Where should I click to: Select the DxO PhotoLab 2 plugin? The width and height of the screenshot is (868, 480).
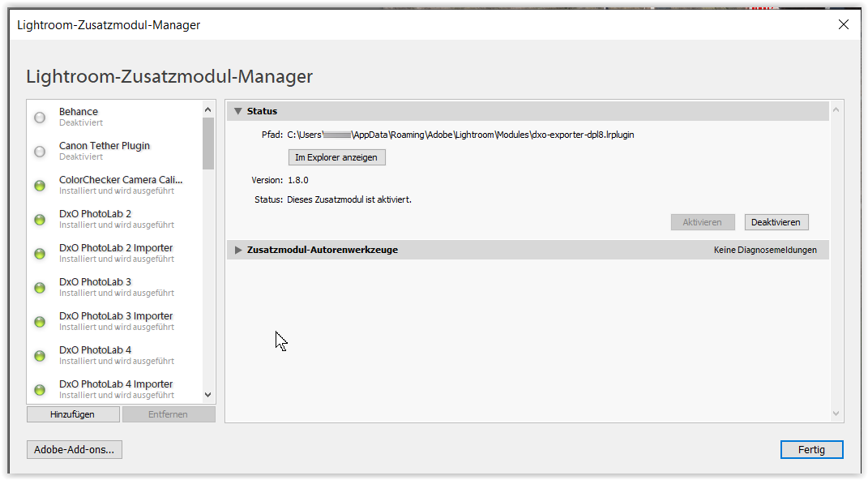114,219
